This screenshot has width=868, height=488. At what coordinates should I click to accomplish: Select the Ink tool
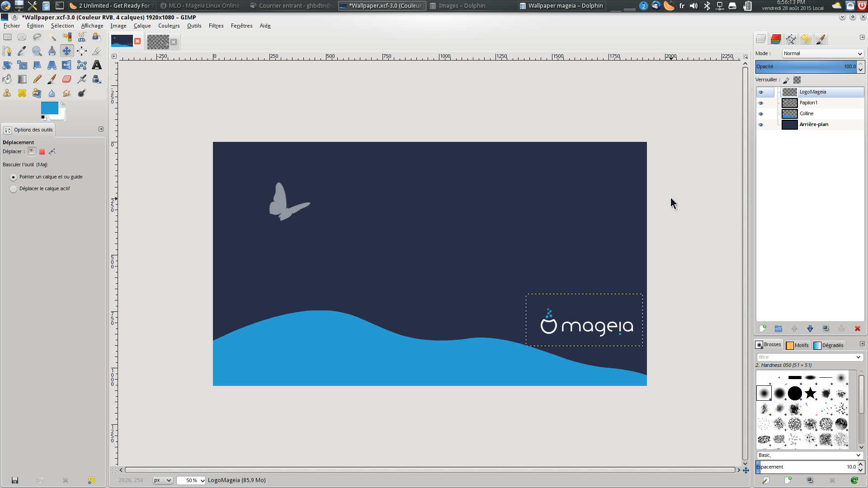pyautogui.click(x=97, y=79)
